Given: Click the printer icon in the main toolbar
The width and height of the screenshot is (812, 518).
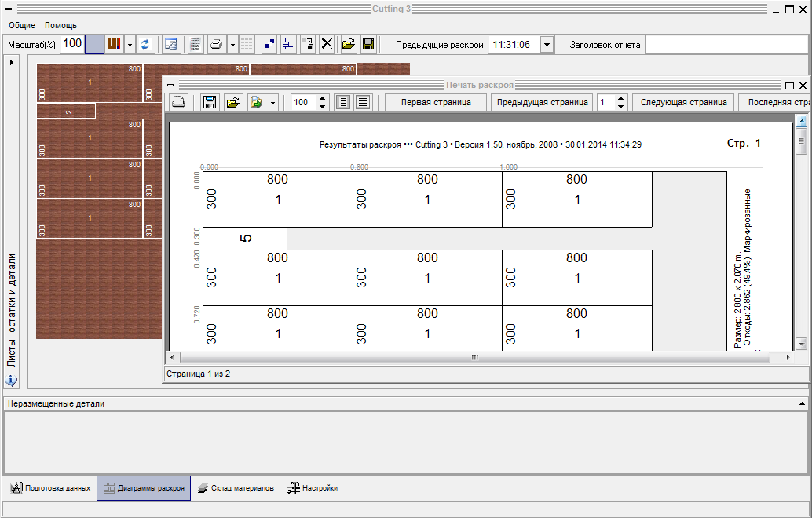Looking at the screenshot, I should [x=217, y=45].
